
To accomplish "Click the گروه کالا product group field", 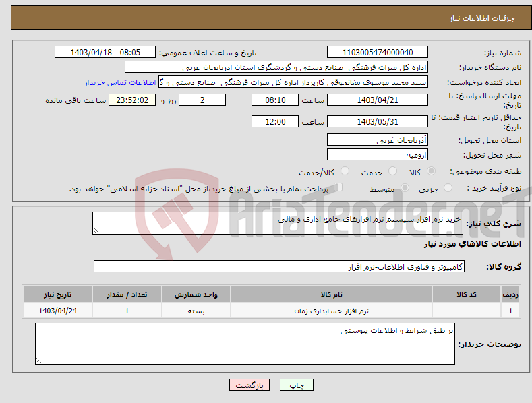I will coord(279,267).
